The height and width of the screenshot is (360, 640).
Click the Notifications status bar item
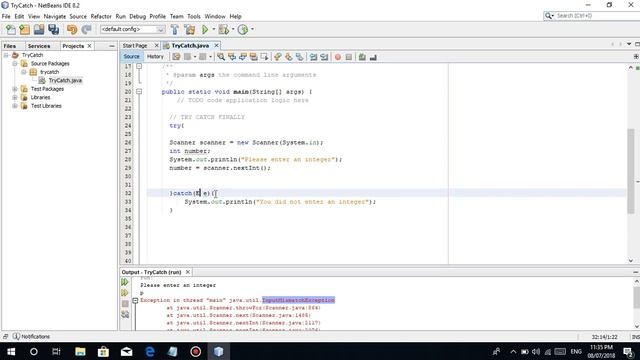pyautogui.click(x=31, y=337)
